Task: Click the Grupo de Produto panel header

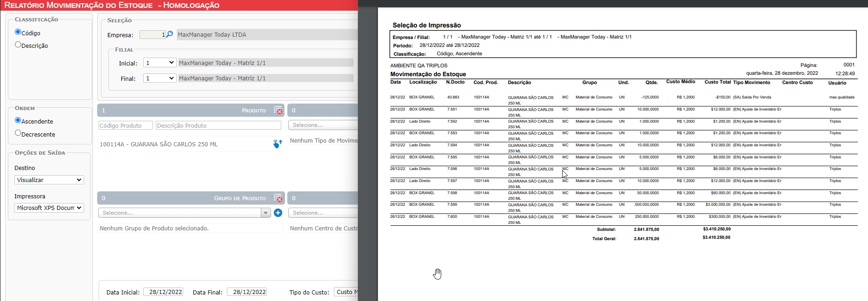Action: (x=191, y=198)
